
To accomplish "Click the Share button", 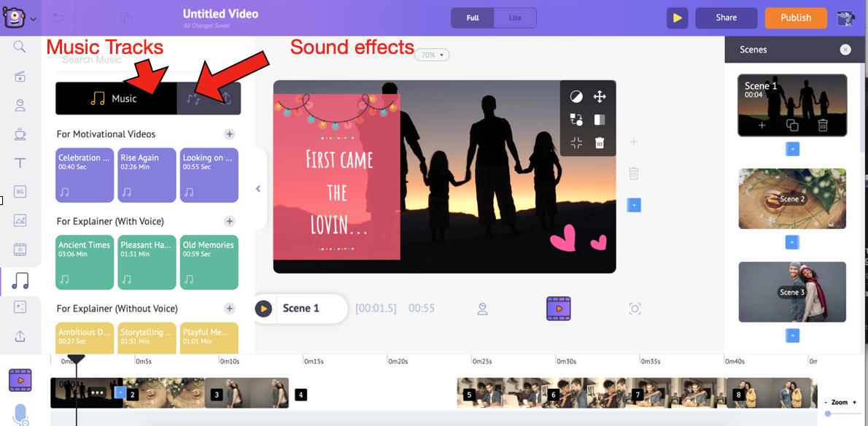I will tap(726, 18).
